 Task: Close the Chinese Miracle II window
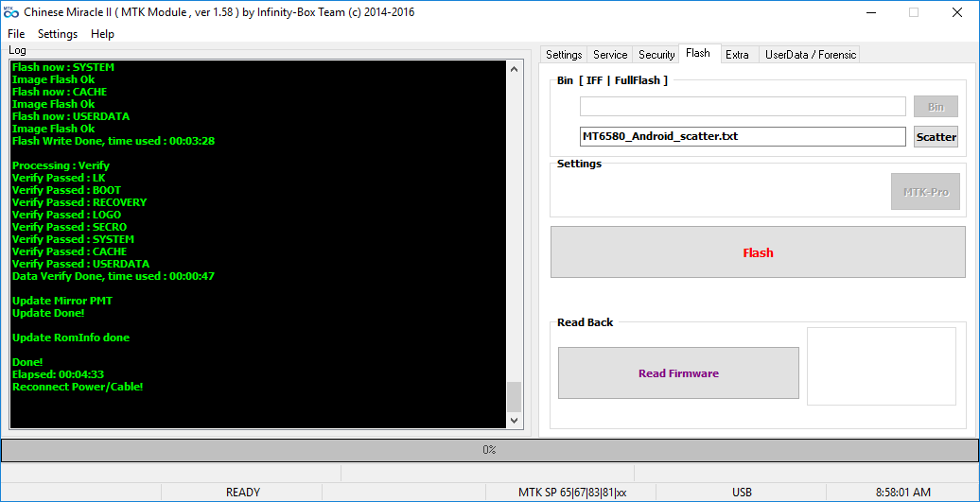point(957,12)
